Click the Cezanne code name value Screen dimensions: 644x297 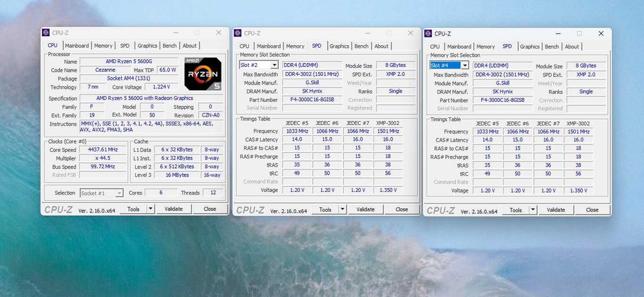105,70
